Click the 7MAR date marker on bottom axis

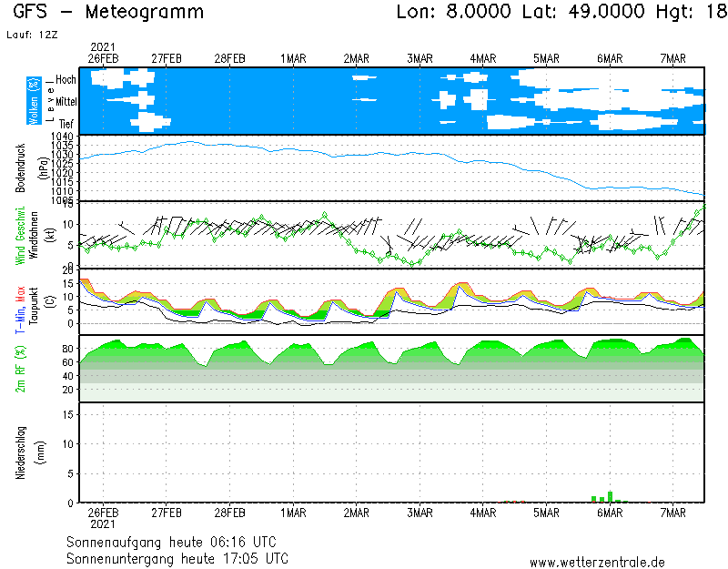pos(672,513)
